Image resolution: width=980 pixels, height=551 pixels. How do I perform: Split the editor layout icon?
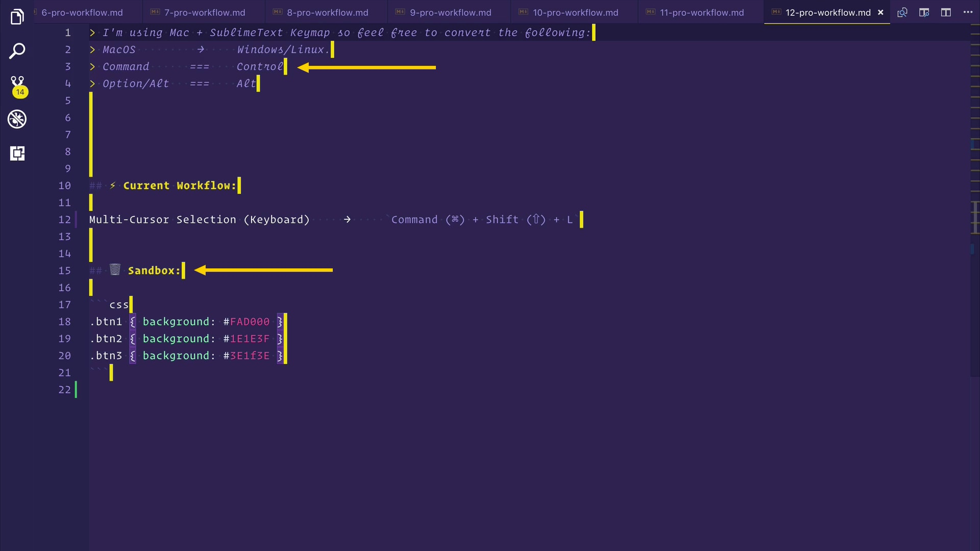click(946, 12)
